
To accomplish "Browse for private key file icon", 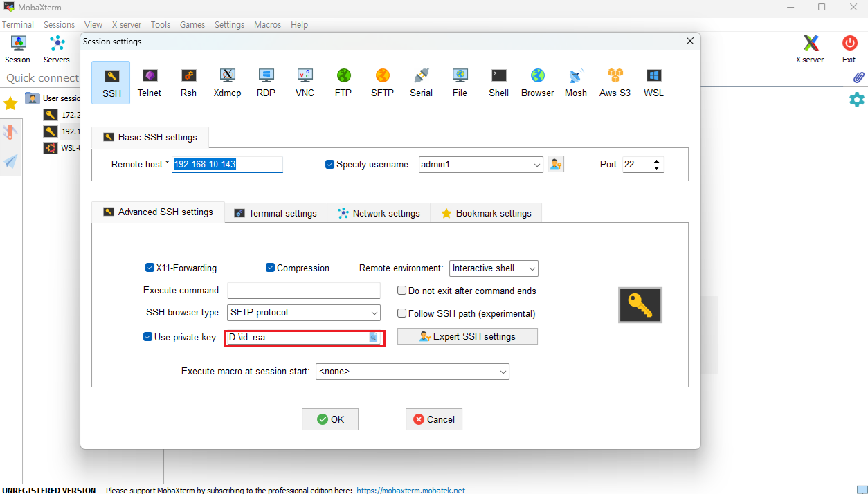I will coord(373,338).
